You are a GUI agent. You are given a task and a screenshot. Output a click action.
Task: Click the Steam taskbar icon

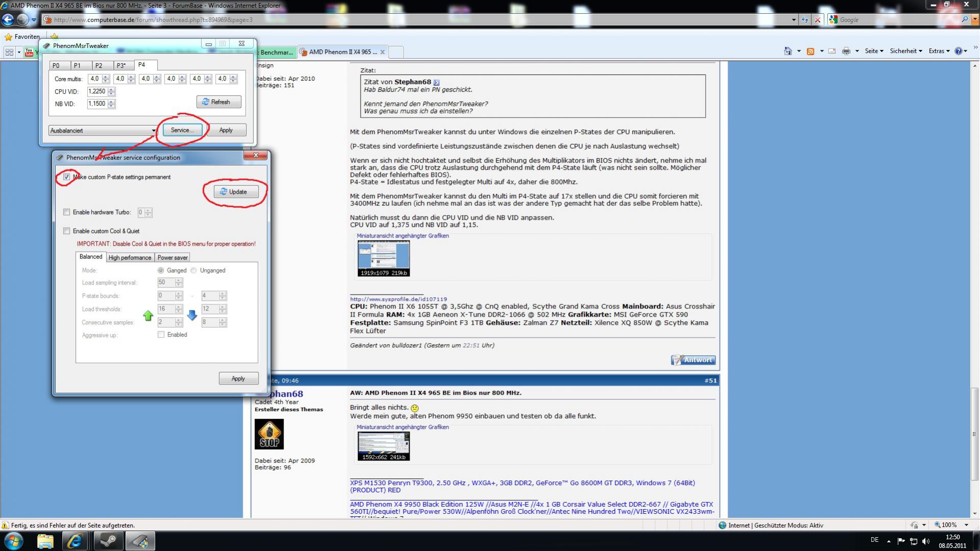pyautogui.click(x=108, y=541)
